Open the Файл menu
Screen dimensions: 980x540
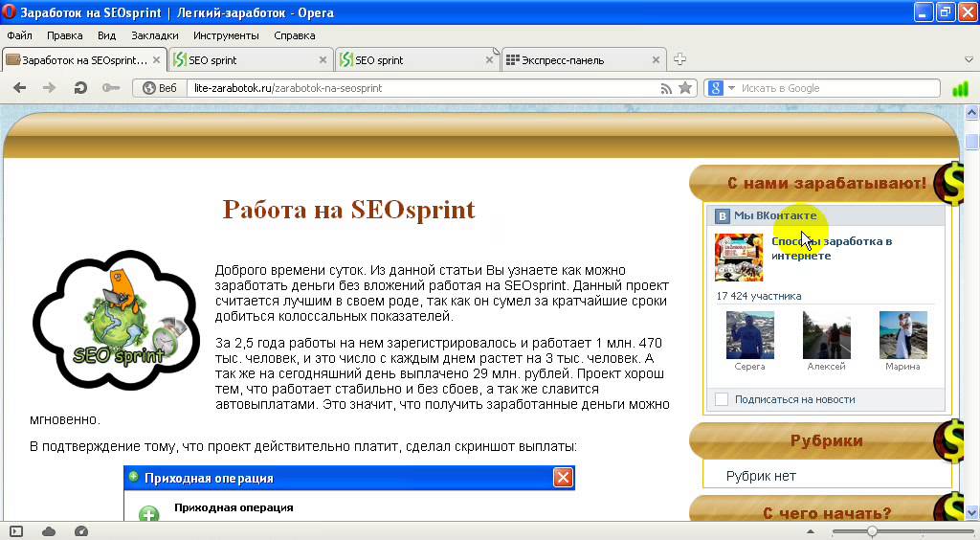(x=19, y=35)
